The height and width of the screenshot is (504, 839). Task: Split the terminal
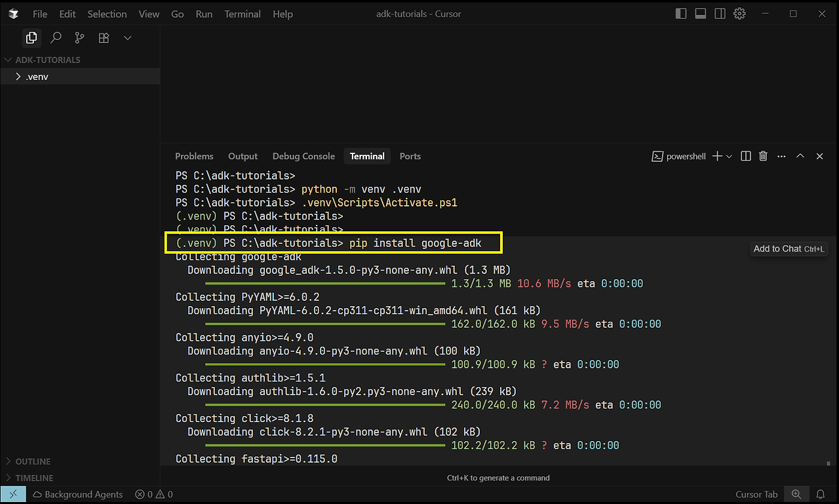(x=745, y=156)
